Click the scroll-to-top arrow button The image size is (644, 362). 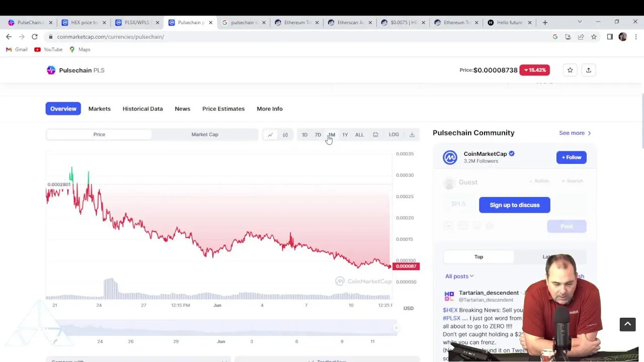pyautogui.click(x=627, y=324)
